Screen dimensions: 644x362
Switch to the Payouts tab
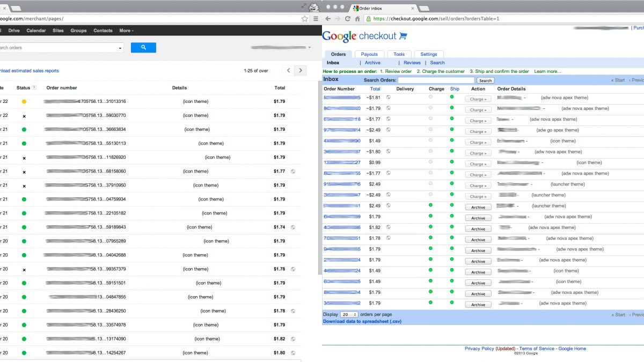coord(369,54)
